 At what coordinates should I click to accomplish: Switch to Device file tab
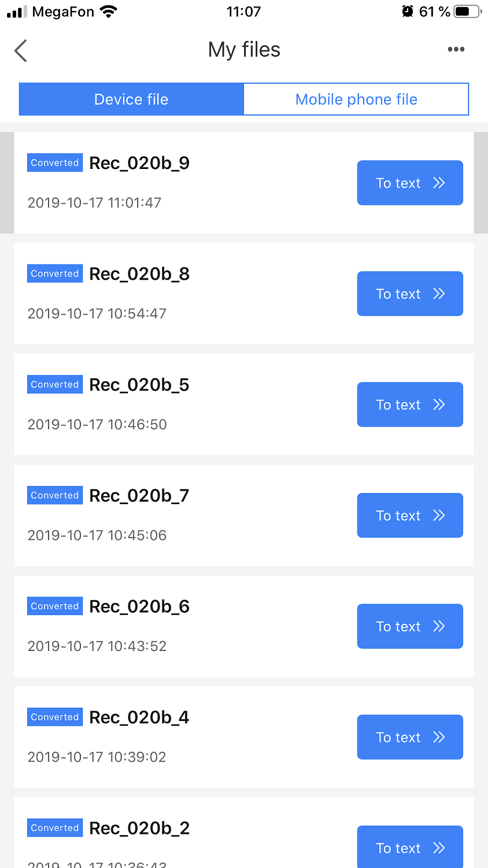131,100
